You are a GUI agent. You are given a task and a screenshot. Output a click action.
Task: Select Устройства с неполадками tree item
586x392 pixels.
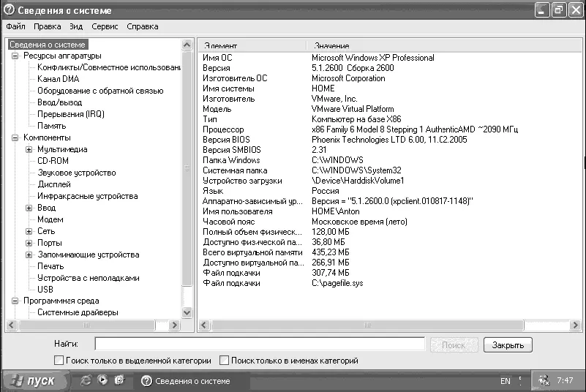[x=89, y=278]
